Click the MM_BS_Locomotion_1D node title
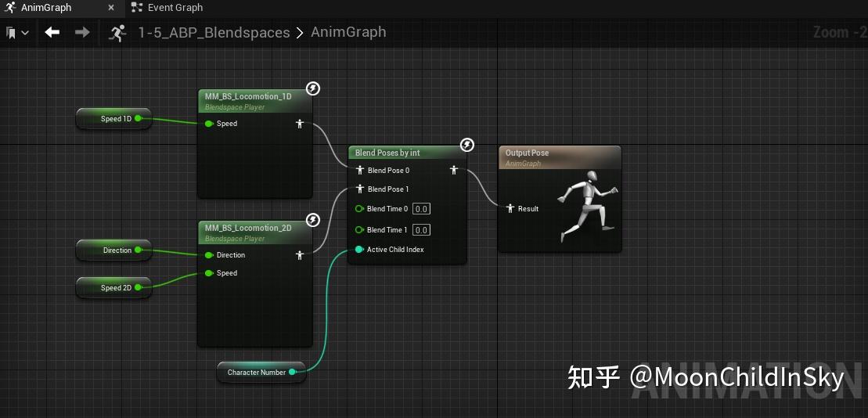Screen dimensions: 868x418 248,96
